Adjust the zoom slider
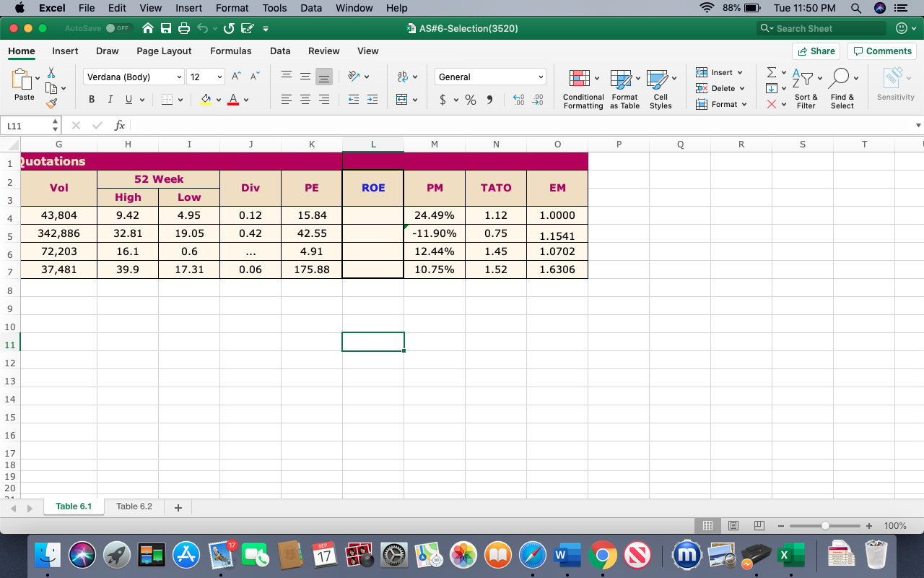924x578 pixels. pyautogui.click(x=824, y=526)
